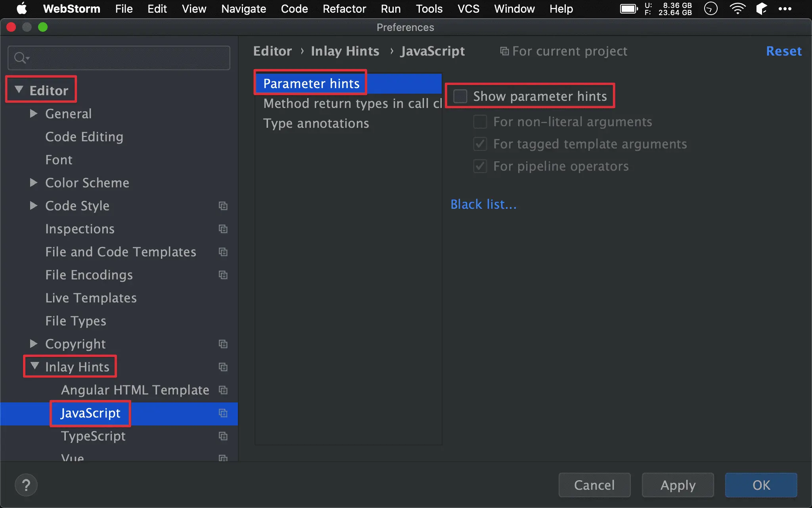The width and height of the screenshot is (812, 508).
Task: Open the Black list link
Action: [x=483, y=204]
